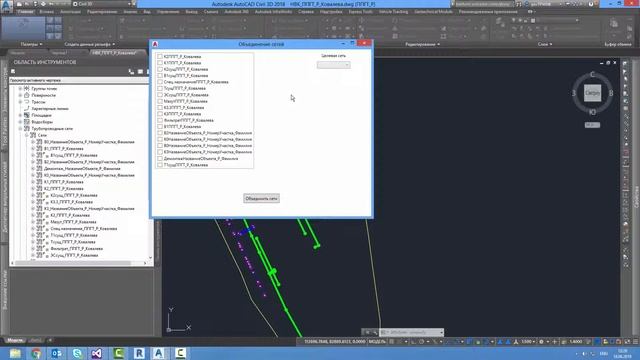
Task: Collapse the Сети tree node
Action: coord(27,135)
